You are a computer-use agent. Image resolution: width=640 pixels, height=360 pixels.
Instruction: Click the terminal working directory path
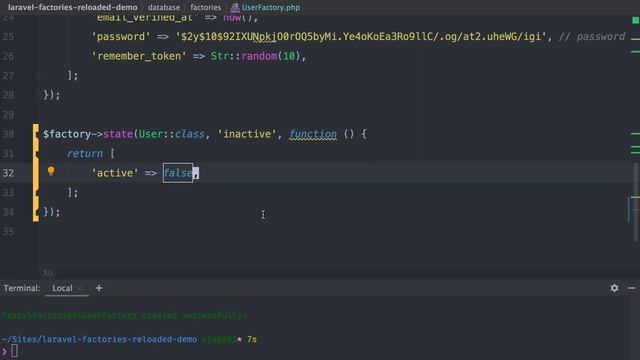click(99, 339)
